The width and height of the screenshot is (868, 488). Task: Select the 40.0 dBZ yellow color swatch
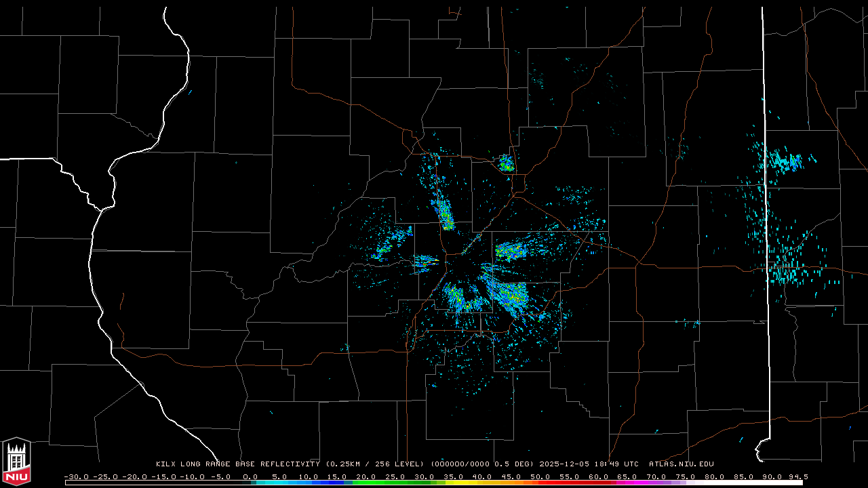(x=482, y=483)
